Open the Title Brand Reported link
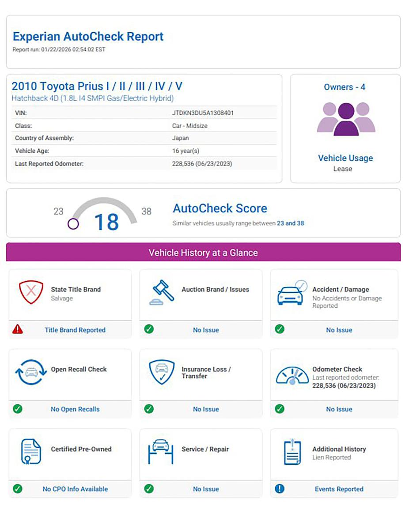 tap(75, 330)
